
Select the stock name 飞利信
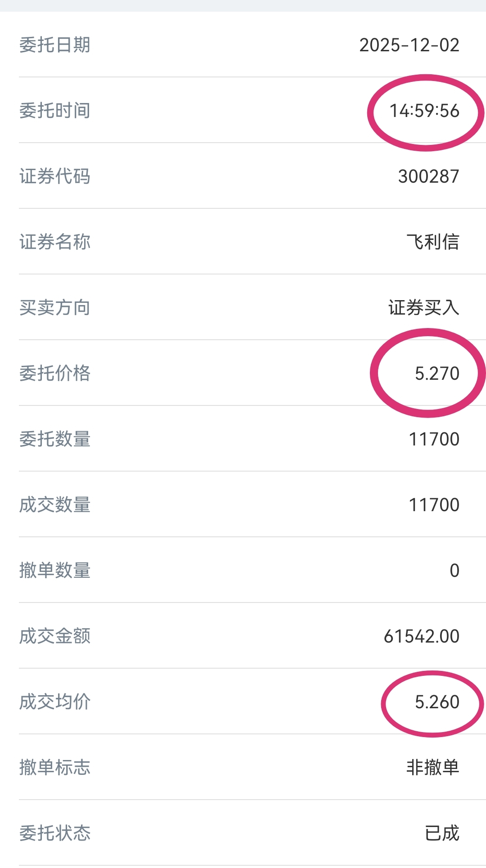point(432,242)
